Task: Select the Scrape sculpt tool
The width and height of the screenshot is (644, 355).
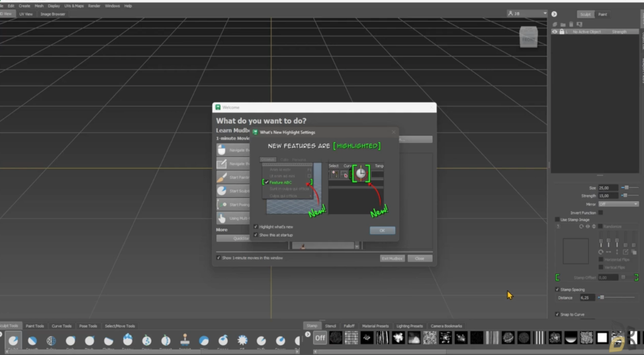Action: pos(223,340)
